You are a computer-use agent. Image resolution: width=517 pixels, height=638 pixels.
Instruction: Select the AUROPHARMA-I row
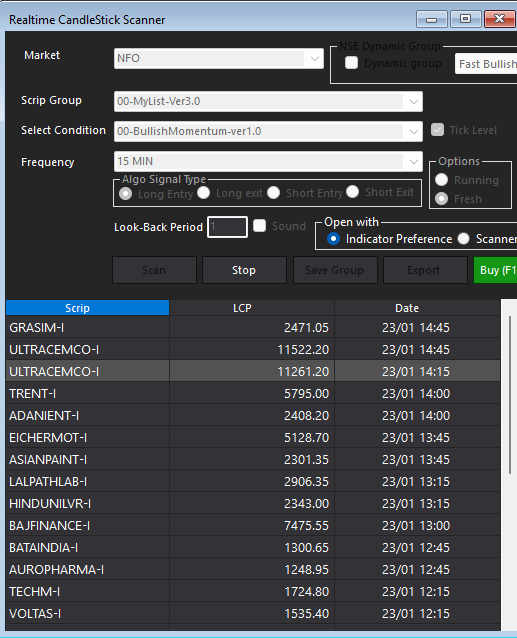point(253,569)
